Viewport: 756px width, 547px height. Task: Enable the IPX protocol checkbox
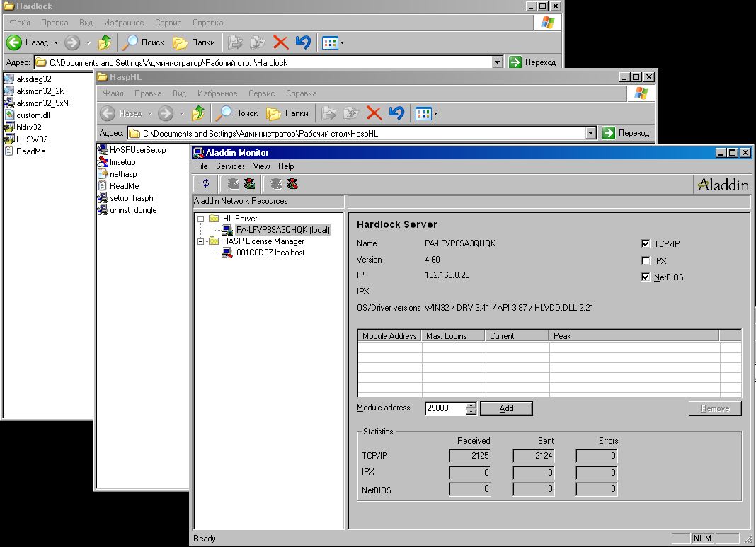pyautogui.click(x=646, y=260)
